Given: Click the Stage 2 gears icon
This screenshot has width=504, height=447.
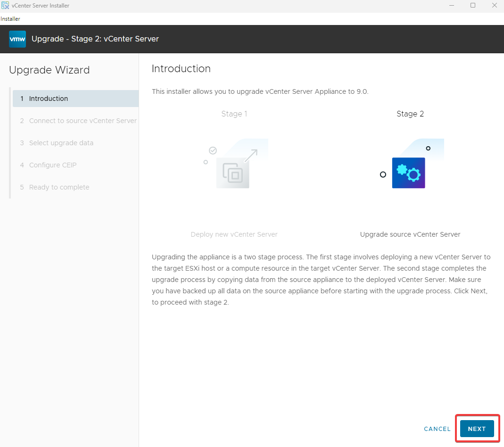Looking at the screenshot, I should (409, 173).
